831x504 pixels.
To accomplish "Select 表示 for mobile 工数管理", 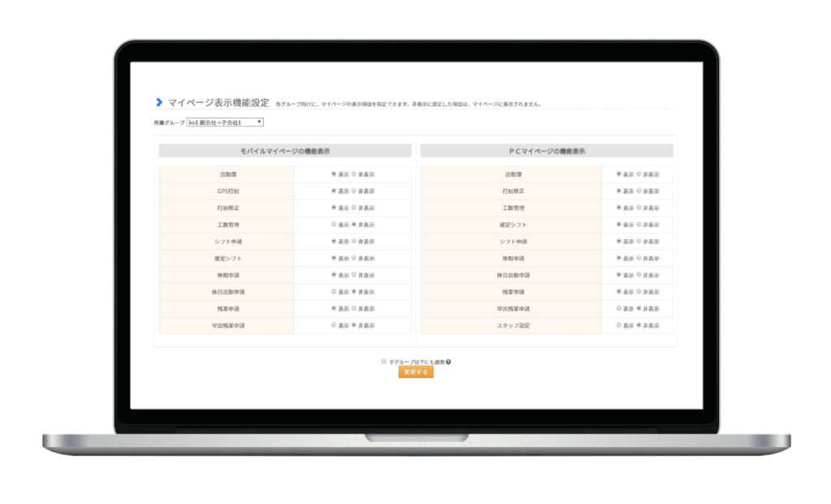I will (334, 225).
